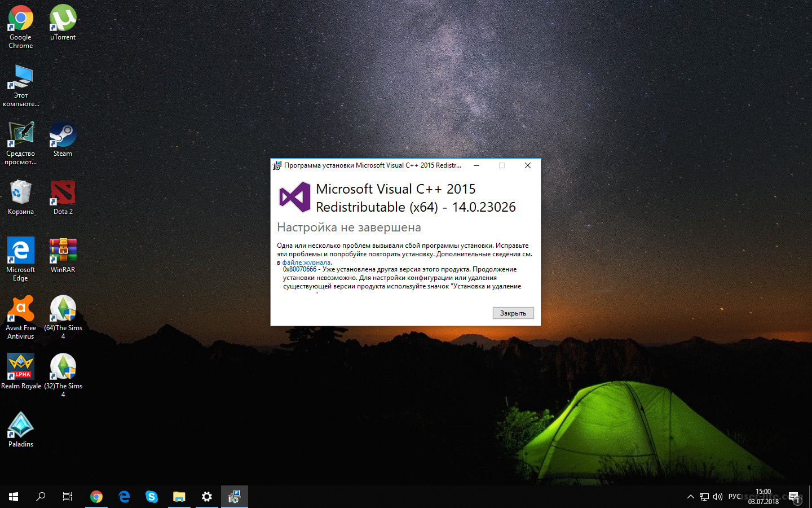Open the Action Center notifications icon
Screen dimensions: 812x508
pos(795,497)
